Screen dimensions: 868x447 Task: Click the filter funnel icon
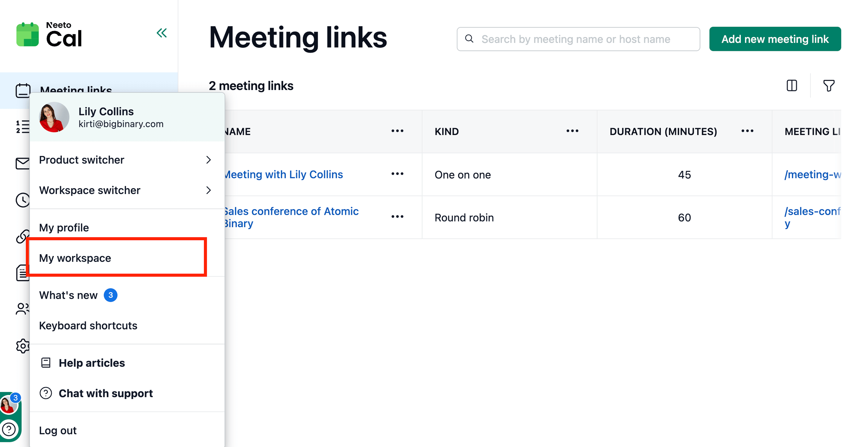829,86
